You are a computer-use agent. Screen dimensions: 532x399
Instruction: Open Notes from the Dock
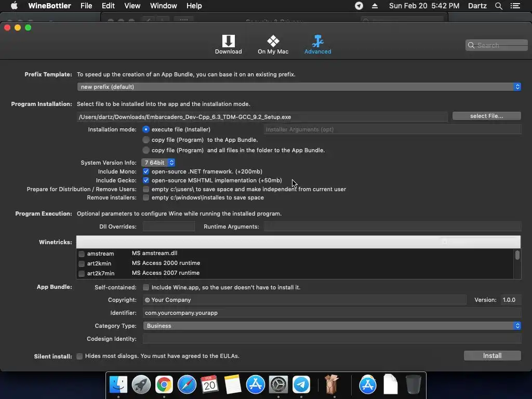tap(233, 384)
